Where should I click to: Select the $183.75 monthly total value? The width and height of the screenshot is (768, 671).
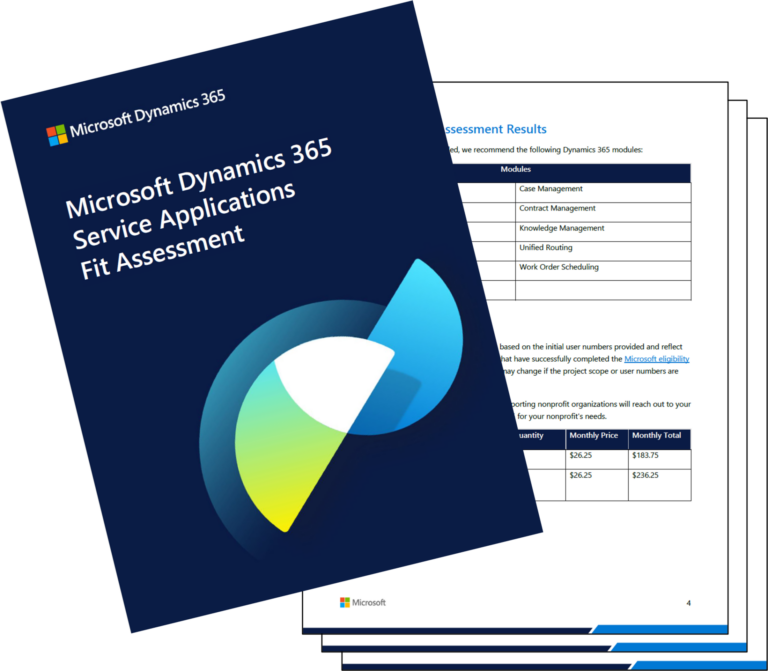[645, 455]
